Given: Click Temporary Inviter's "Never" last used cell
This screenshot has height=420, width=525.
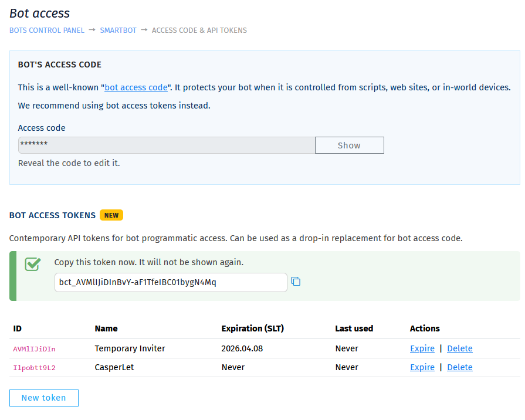Looking at the screenshot, I should click(x=347, y=348).
